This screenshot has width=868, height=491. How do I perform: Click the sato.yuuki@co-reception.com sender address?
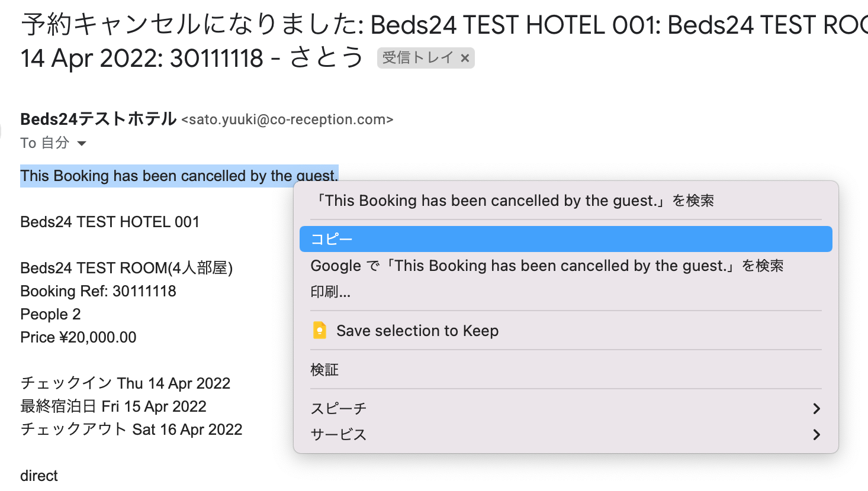pos(287,119)
